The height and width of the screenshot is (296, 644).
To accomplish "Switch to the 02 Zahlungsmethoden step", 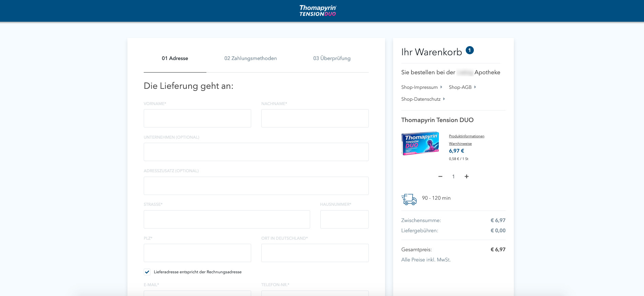I will [x=250, y=58].
